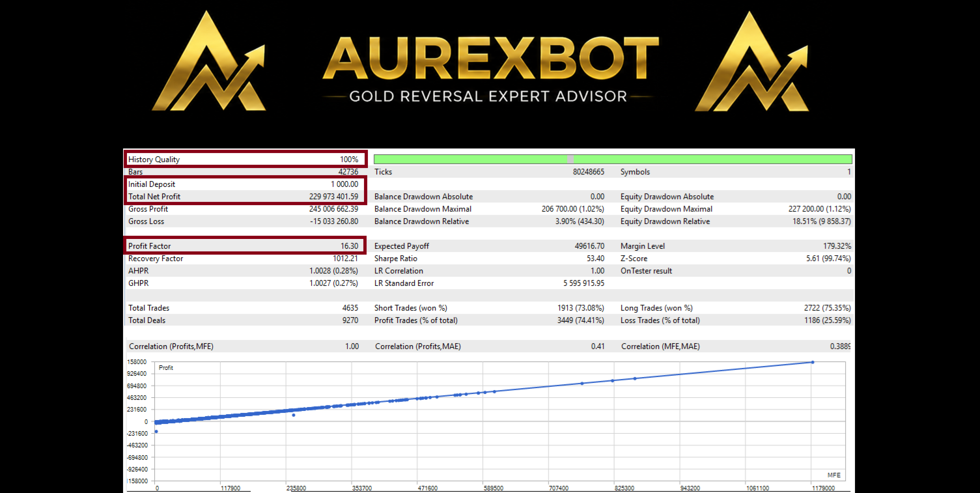Image resolution: width=980 pixels, height=493 pixels.
Task: Click the Correlation (MFE,MAE) value
Action: 839,346
